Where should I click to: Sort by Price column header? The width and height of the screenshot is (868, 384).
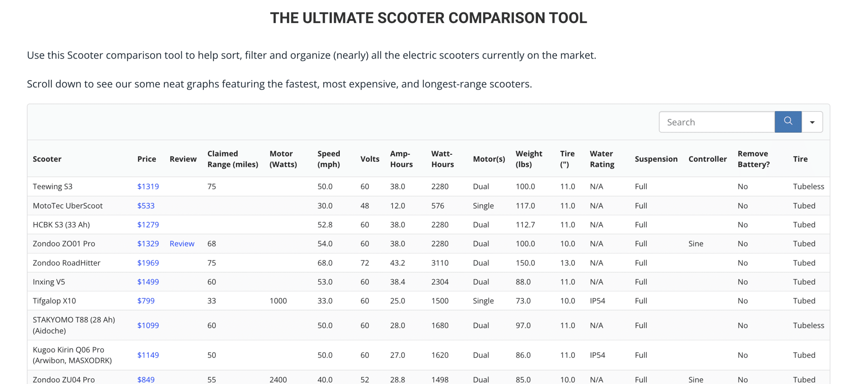(146, 159)
